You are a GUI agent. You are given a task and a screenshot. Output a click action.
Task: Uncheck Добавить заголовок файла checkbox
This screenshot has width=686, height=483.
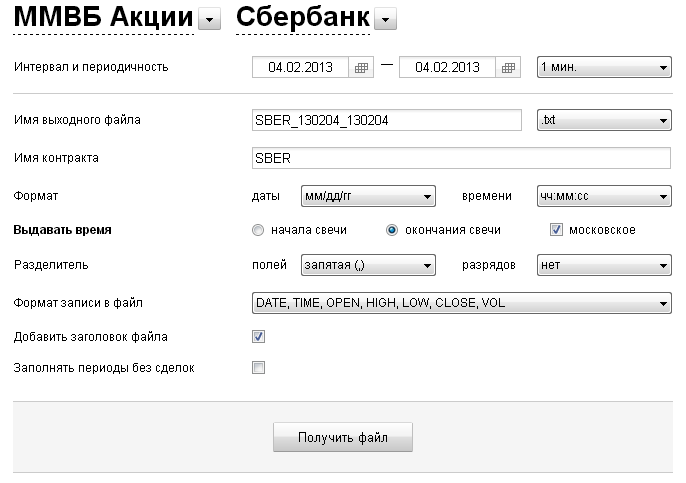pyautogui.click(x=259, y=336)
